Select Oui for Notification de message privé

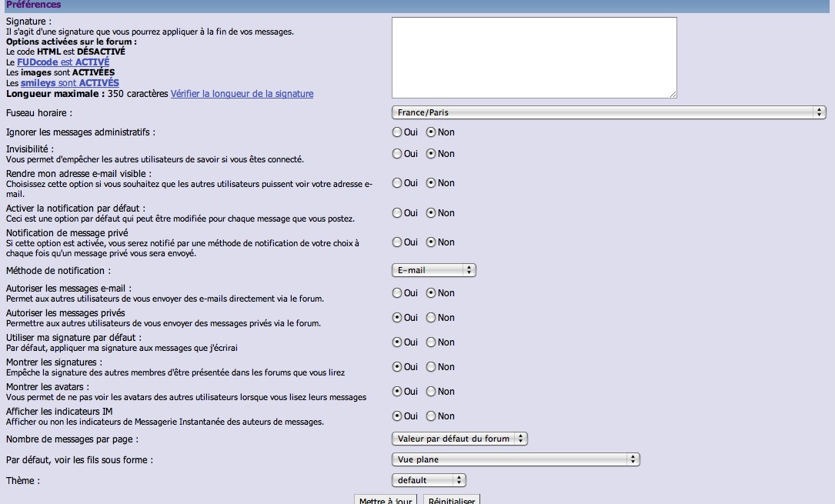point(397,242)
